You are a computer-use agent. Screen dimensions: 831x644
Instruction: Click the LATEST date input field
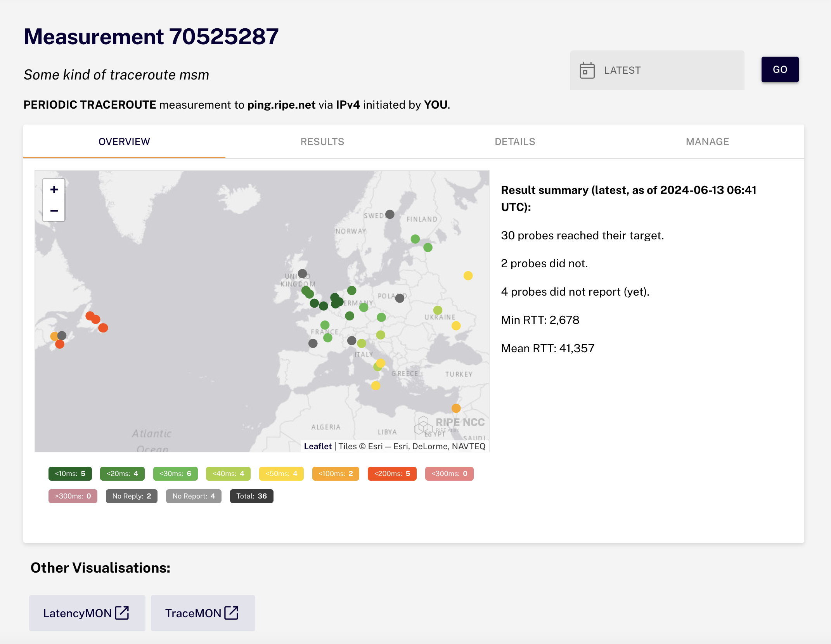point(657,70)
